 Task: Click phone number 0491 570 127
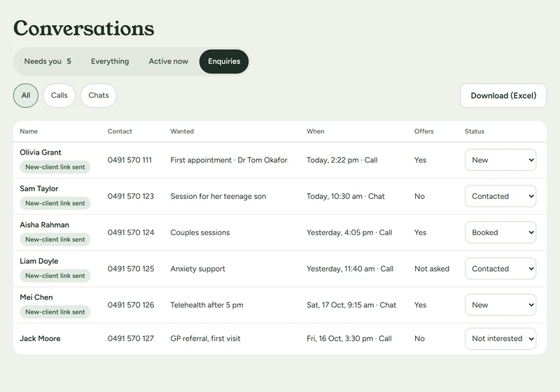pos(131,338)
